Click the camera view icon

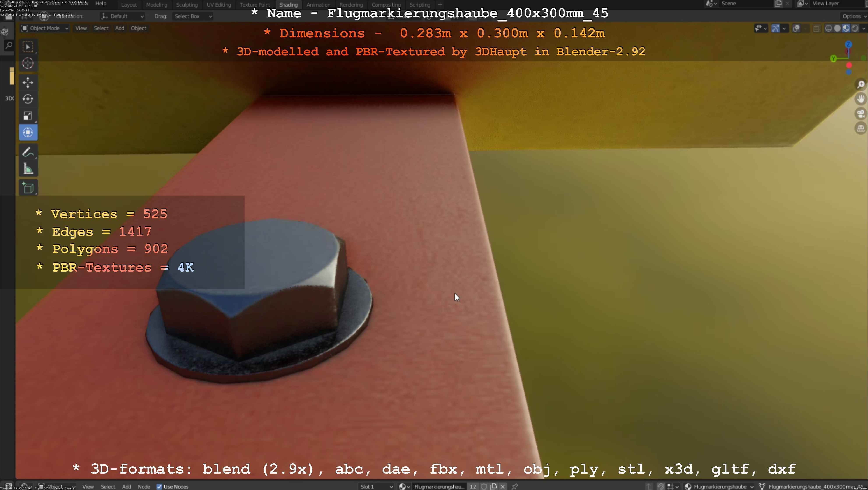point(861,114)
